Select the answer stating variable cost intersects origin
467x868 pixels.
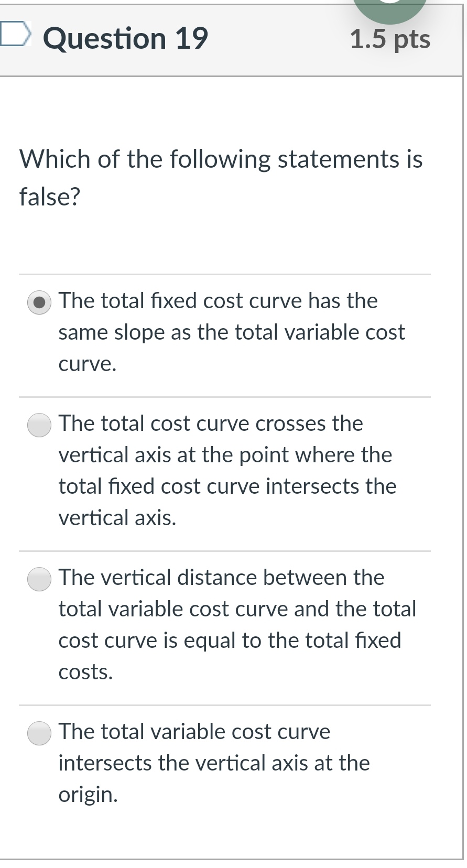[x=39, y=733]
